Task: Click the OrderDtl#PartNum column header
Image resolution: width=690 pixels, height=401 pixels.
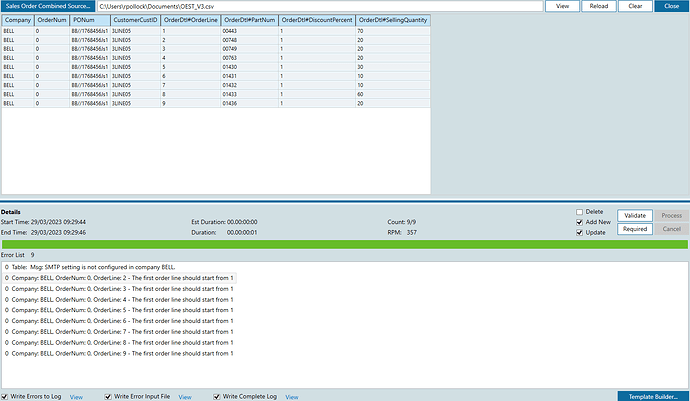Action: point(250,20)
